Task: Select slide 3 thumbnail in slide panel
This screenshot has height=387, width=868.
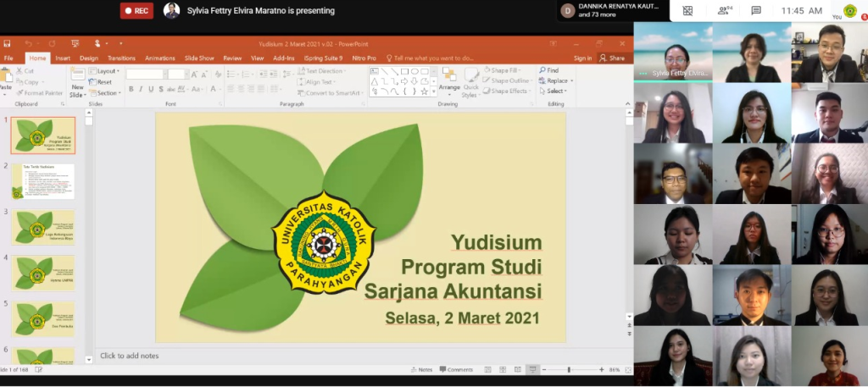Action: pos(43,228)
